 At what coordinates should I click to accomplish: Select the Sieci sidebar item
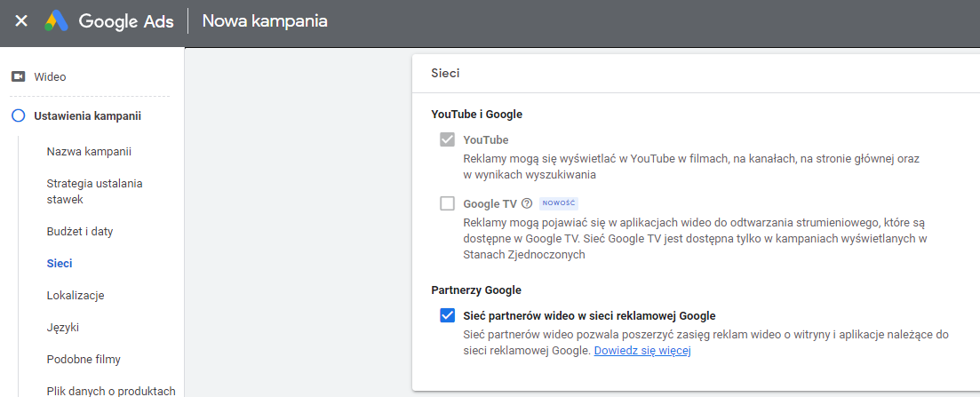click(60, 263)
